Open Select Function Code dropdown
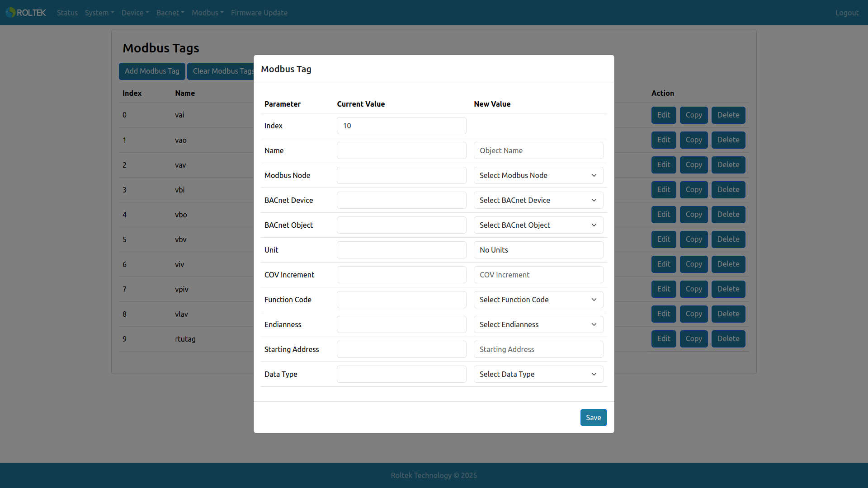Viewport: 868px width, 488px height. (x=538, y=300)
